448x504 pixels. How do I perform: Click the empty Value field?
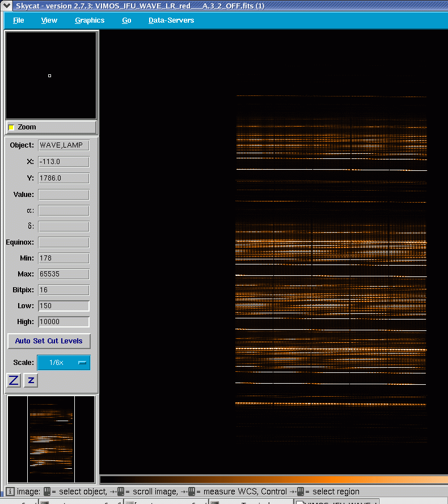point(64,195)
